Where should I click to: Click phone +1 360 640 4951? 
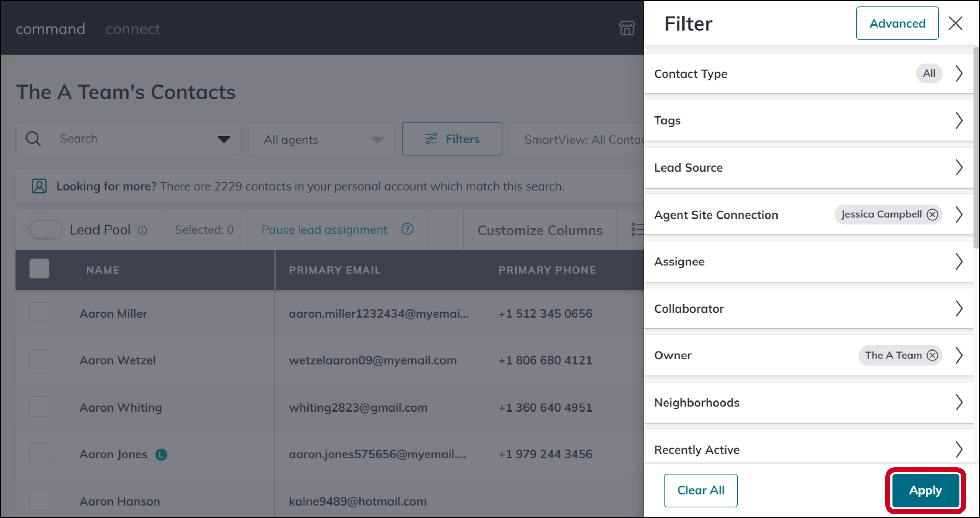click(545, 408)
